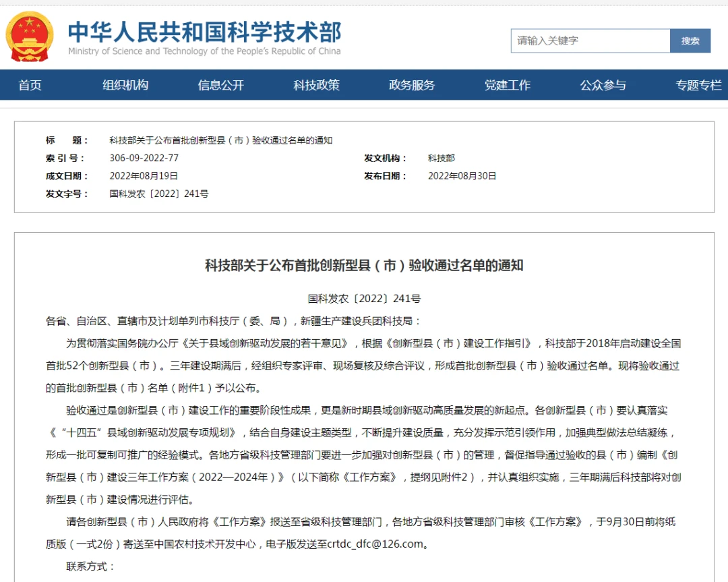Click the bold centered article heading

[365, 266]
